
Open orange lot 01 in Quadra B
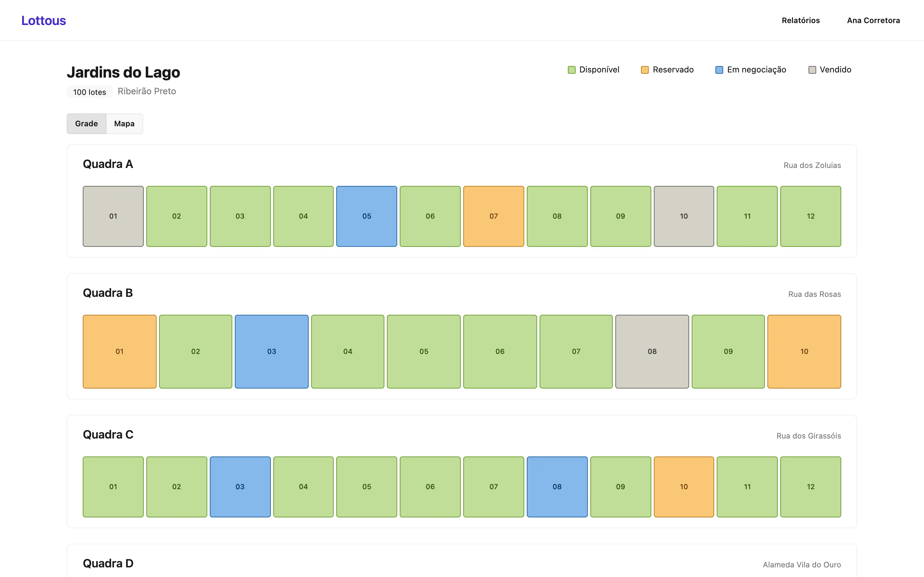coord(119,351)
